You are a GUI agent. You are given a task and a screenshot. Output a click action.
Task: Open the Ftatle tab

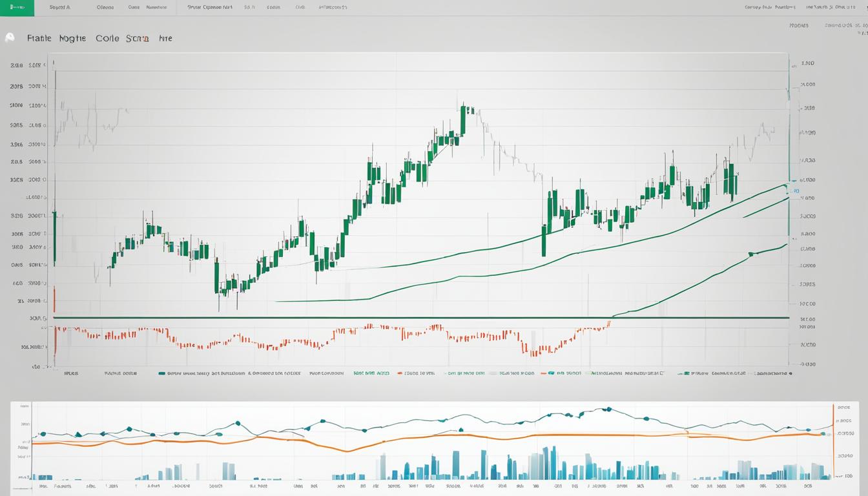point(39,38)
